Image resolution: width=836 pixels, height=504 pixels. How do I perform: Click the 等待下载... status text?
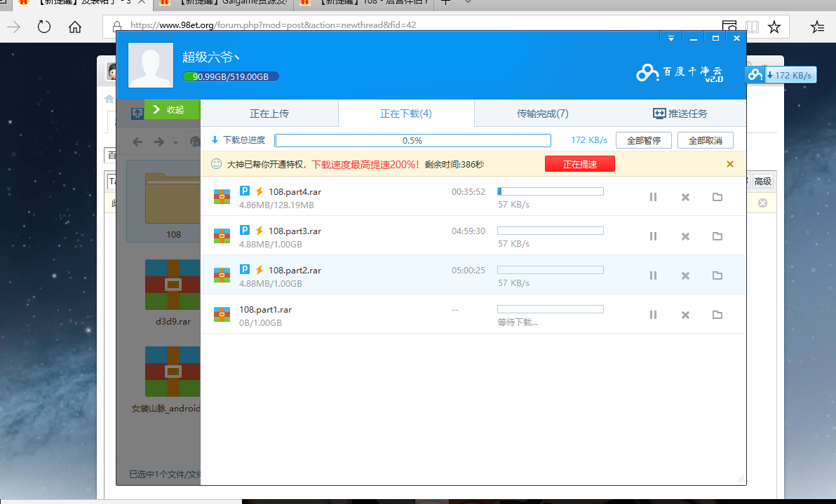pos(518,322)
